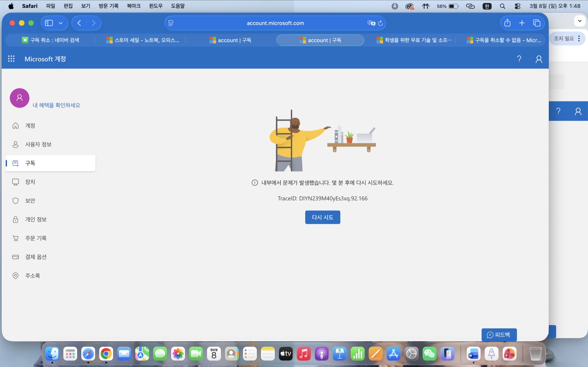Viewport: 588px width, 367px height.
Task: Expand the sidebar tab group dropdown arrow
Action: pos(61,23)
